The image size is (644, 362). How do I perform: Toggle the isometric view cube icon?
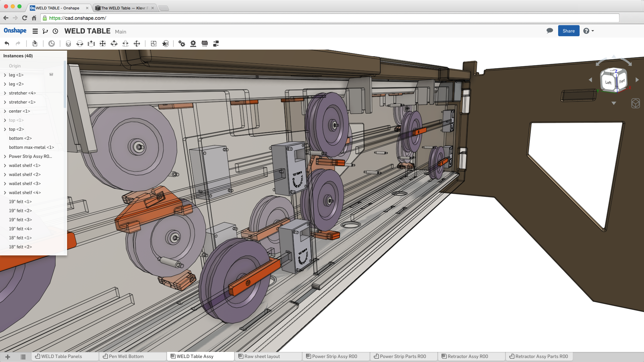(635, 103)
